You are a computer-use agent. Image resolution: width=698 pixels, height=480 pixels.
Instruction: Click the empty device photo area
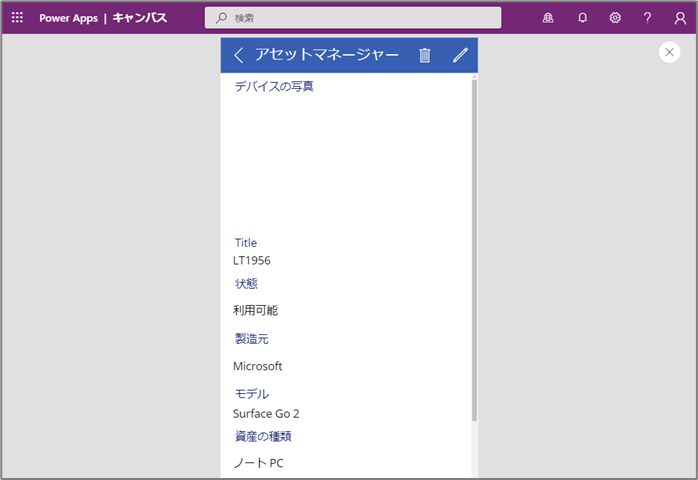(346, 163)
